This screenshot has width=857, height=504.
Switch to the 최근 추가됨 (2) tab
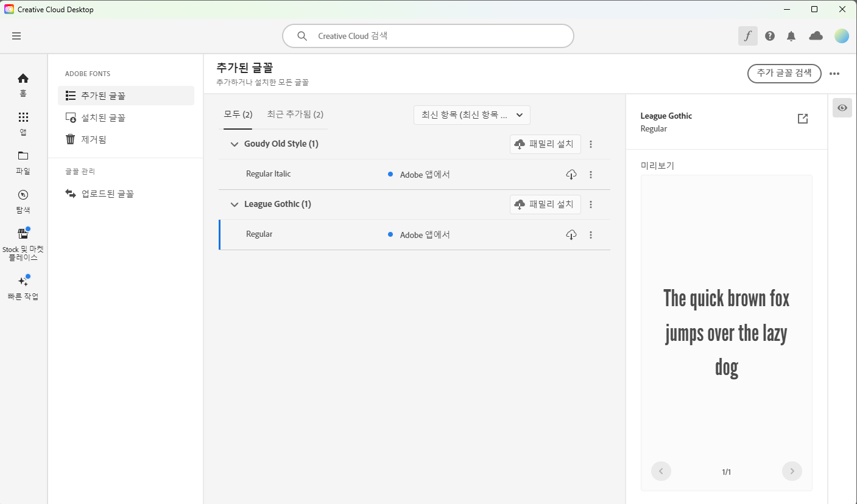tap(295, 114)
